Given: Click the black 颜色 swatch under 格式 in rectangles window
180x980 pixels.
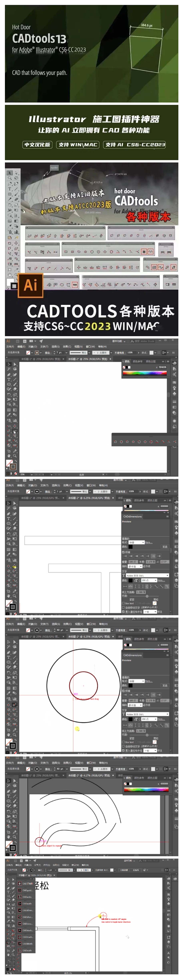Looking at the screenshot, I should tap(131, 547).
